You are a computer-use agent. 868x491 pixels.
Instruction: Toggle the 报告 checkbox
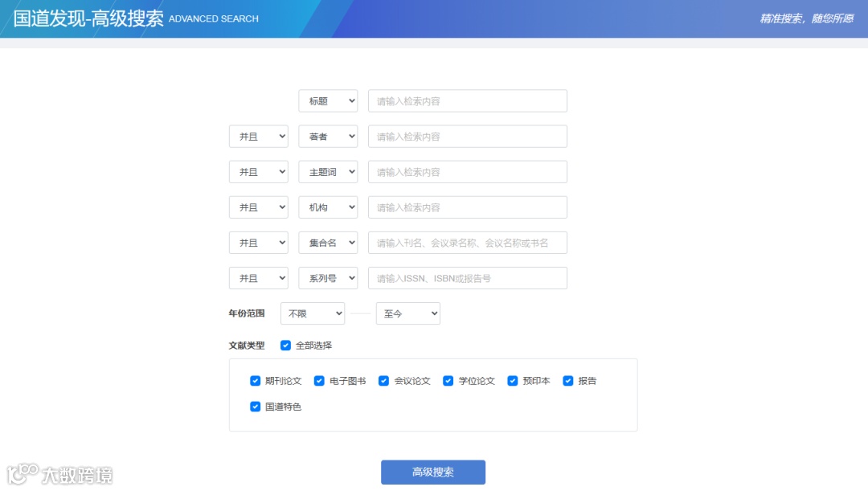coord(568,381)
